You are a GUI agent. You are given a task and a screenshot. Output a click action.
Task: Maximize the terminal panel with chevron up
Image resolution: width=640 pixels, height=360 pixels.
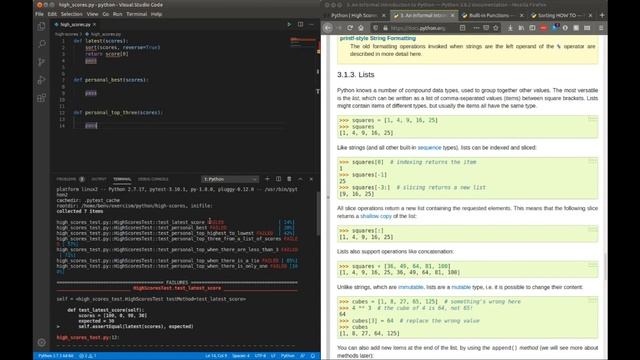click(x=300, y=179)
